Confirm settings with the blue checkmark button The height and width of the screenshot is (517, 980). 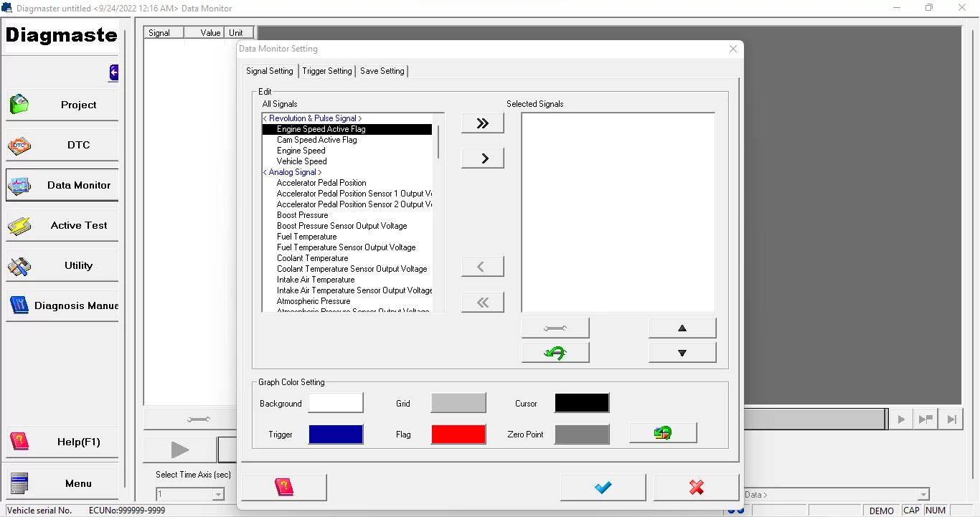603,488
